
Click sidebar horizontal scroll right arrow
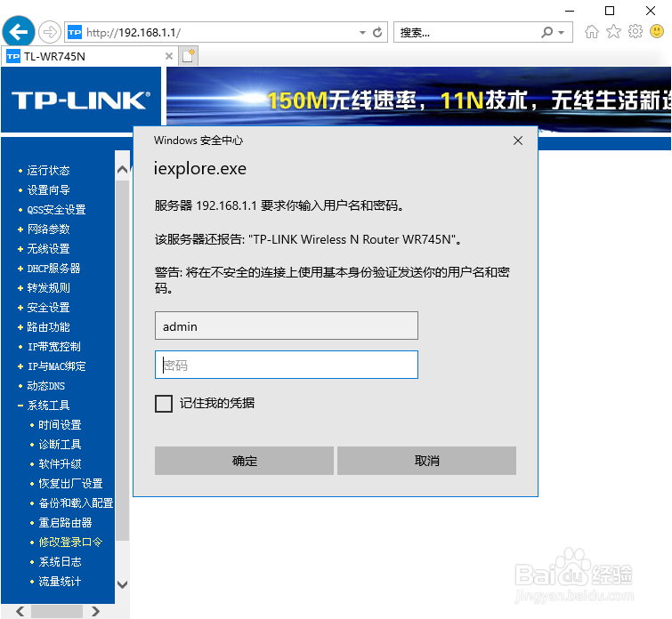point(95,611)
